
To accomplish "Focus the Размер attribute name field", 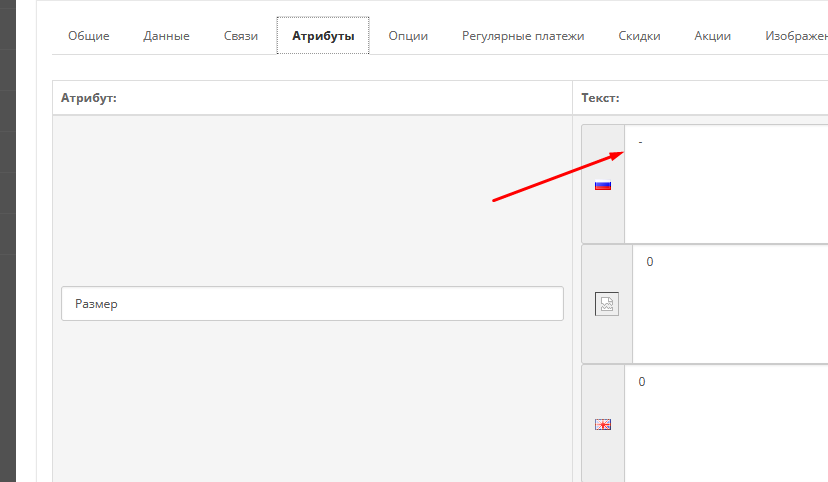I will (312, 304).
